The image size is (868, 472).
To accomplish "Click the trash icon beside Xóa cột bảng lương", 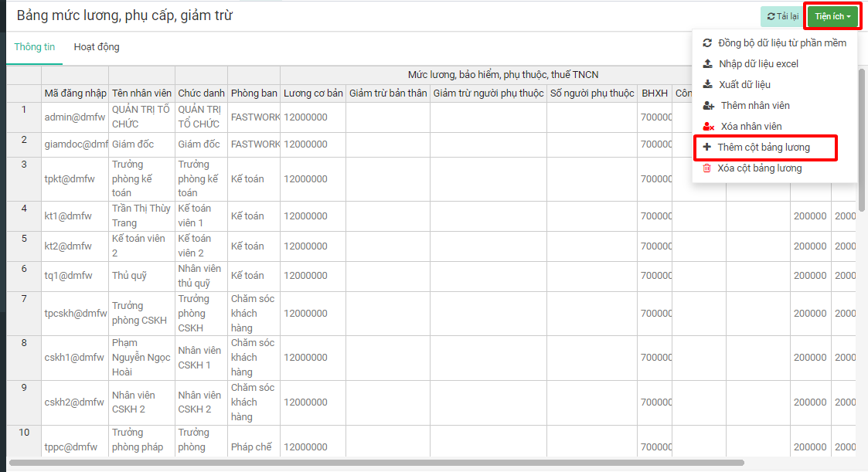I will click(x=706, y=168).
